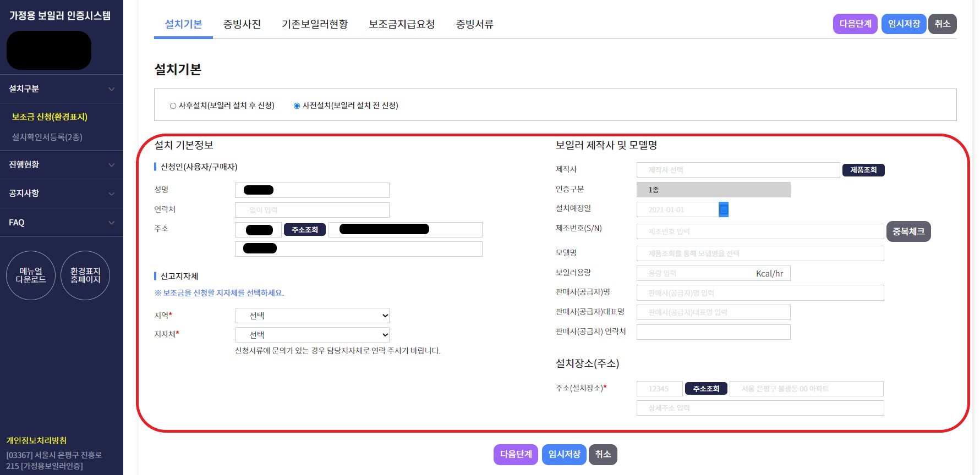Click the installation address field 서울 은평구
980x475 pixels.
coord(807,389)
